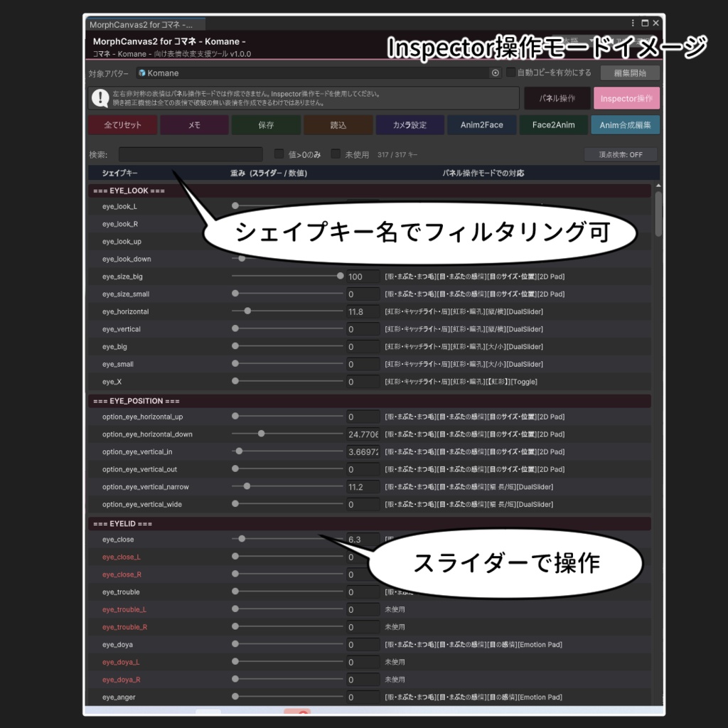Adjust the eye_horizontal slider

[287, 311]
